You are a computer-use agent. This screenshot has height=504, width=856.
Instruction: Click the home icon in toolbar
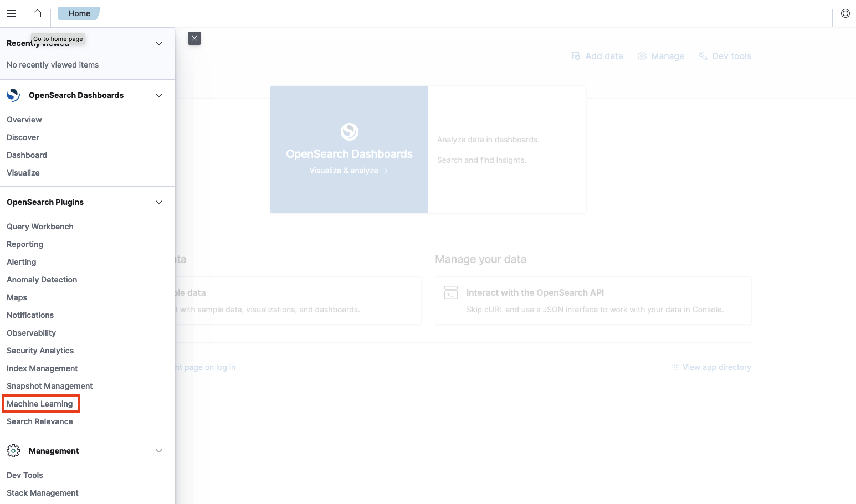coord(37,13)
